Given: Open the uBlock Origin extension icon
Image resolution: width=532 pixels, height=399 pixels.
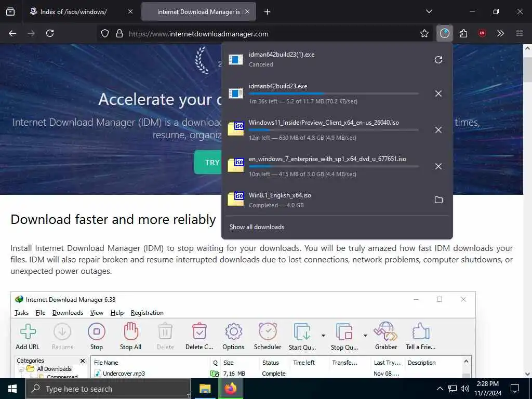Looking at the screenshot, I should [482, 33].
